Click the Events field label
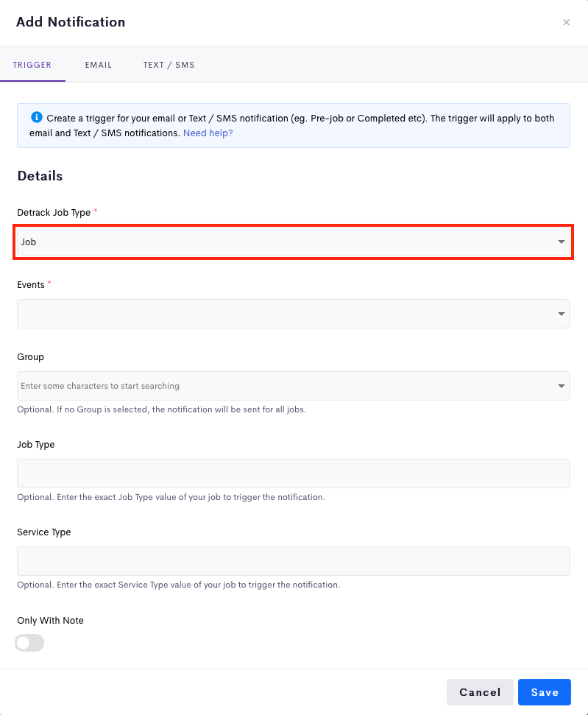Viewport: 588px width, 715px height. [30, 284]
